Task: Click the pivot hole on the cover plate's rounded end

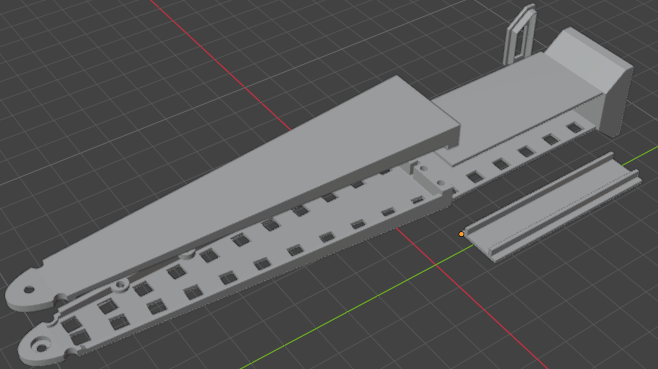Action: 29,290
